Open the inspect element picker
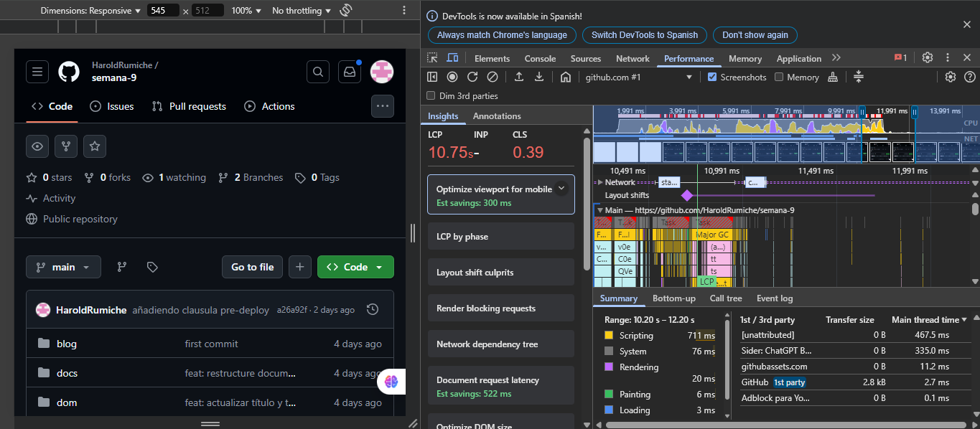 click(x=433, y=58)
